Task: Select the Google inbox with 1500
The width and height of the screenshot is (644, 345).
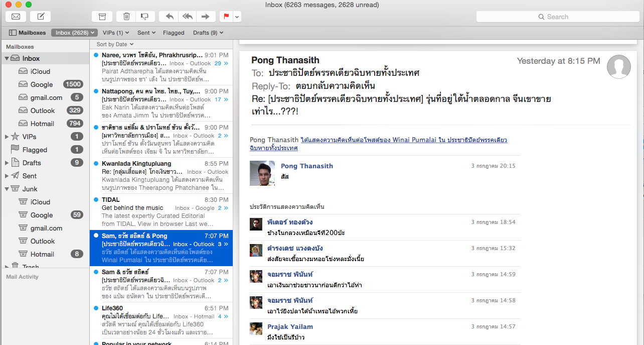Action: click(x=45, y=84)
